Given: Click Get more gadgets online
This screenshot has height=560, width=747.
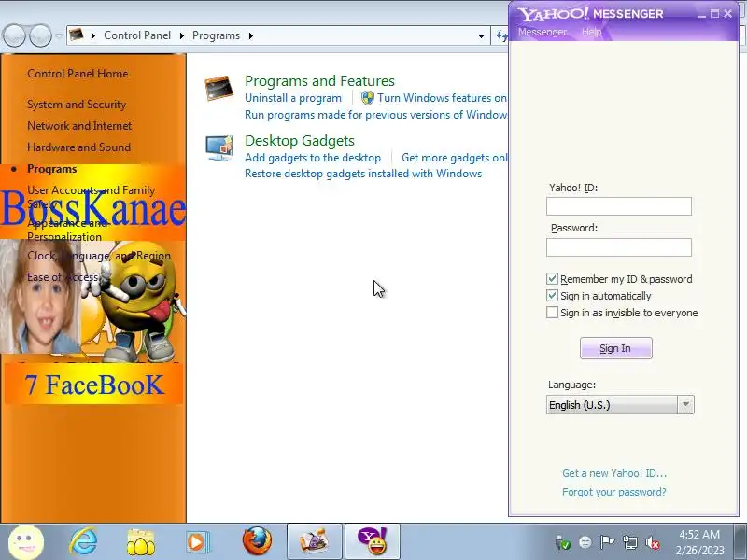Looking at the screenshot, I should (455, 158).
